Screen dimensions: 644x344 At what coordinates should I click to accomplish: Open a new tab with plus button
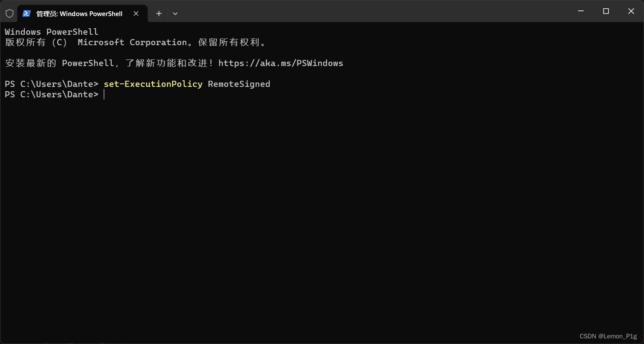[159, 13]
